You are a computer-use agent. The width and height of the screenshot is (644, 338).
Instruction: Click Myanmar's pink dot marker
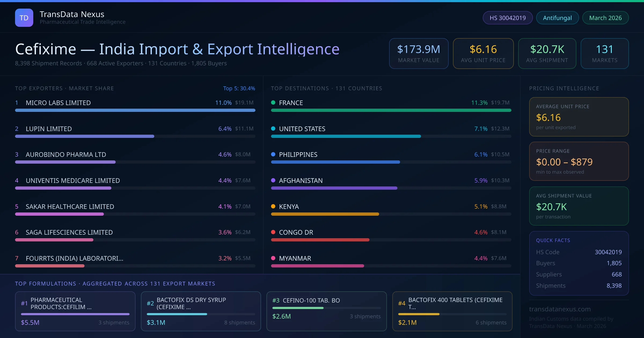pos(273,258)
